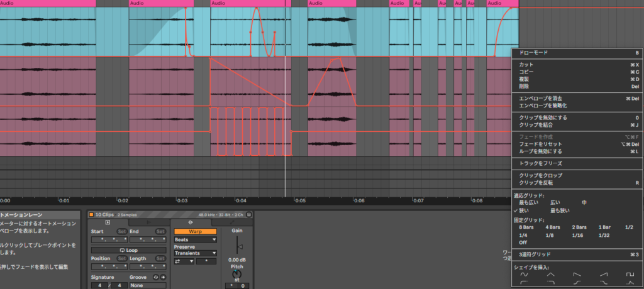
Task: Click the commit groove arrow icon
Action: pyautogui.click(x=164, y=276)
